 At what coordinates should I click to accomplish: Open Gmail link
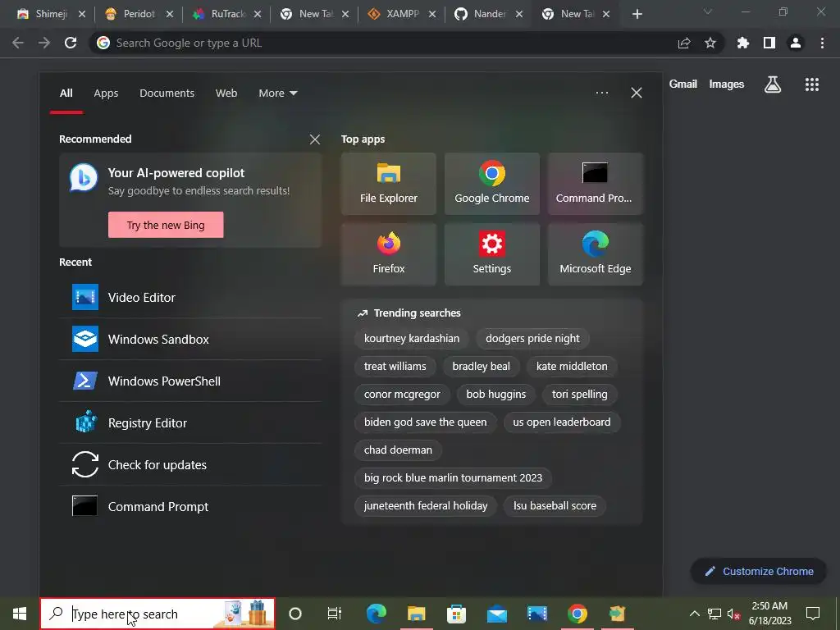coord(683,84)
